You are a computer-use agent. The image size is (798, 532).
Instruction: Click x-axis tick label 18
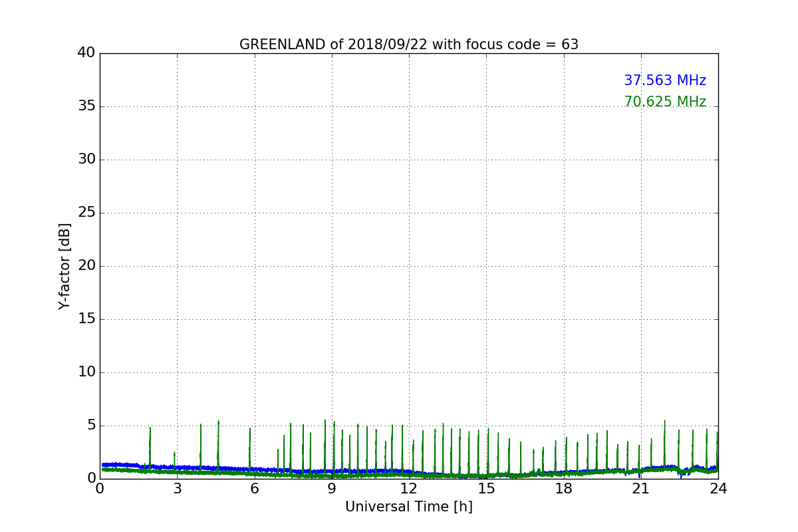coord(564,489)
